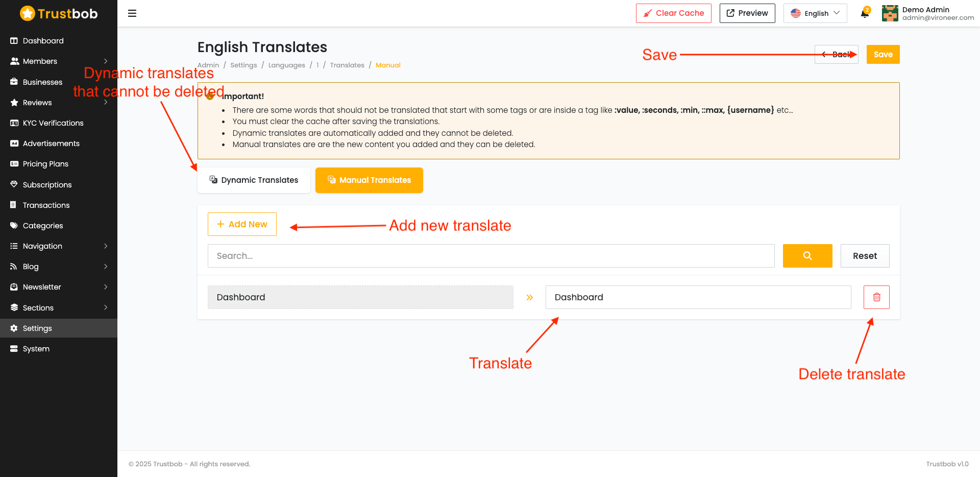Viewport: 980px width, 477px height.
Task: Click the Languages breadcrumb link
Action: click(x=287, y=65)
